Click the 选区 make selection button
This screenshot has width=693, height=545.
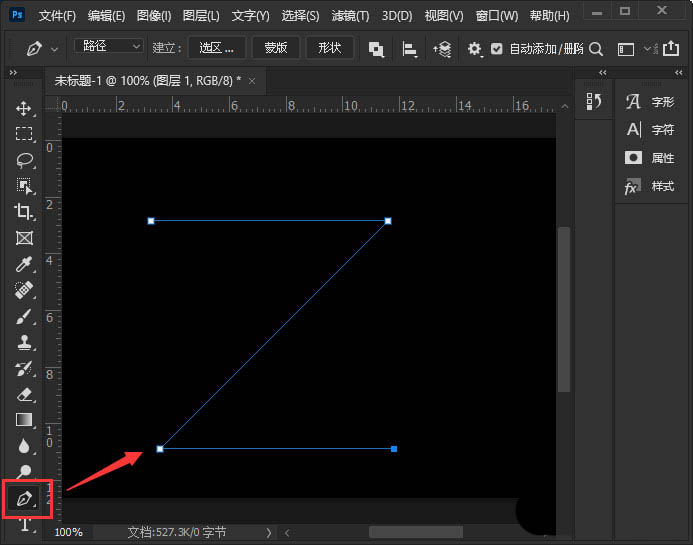[x=217, y=48]
